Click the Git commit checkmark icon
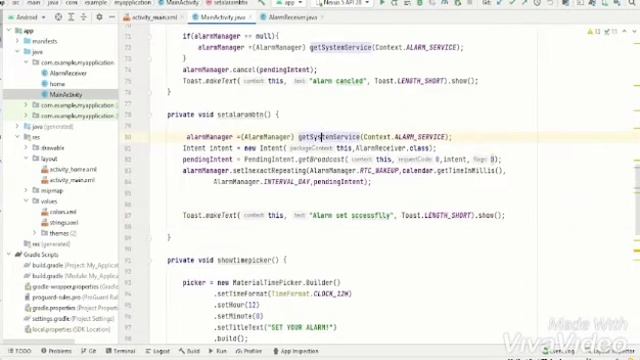 (x=512, y=2)
